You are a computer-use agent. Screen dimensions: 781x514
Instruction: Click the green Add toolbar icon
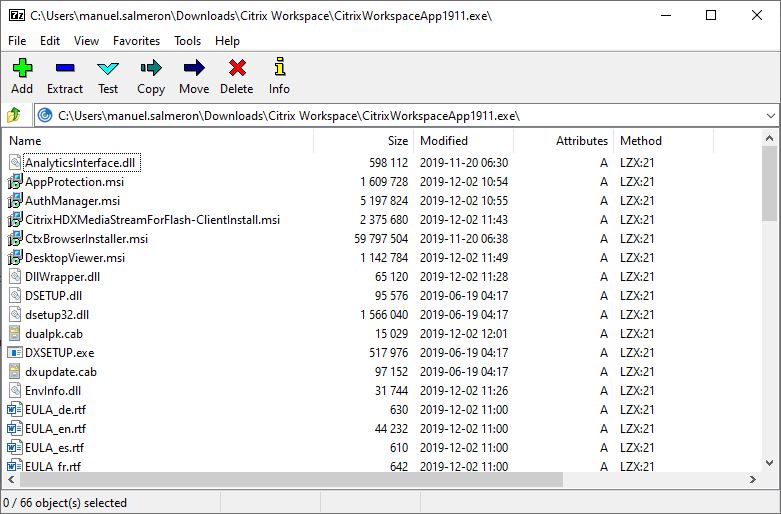(22, 68)
